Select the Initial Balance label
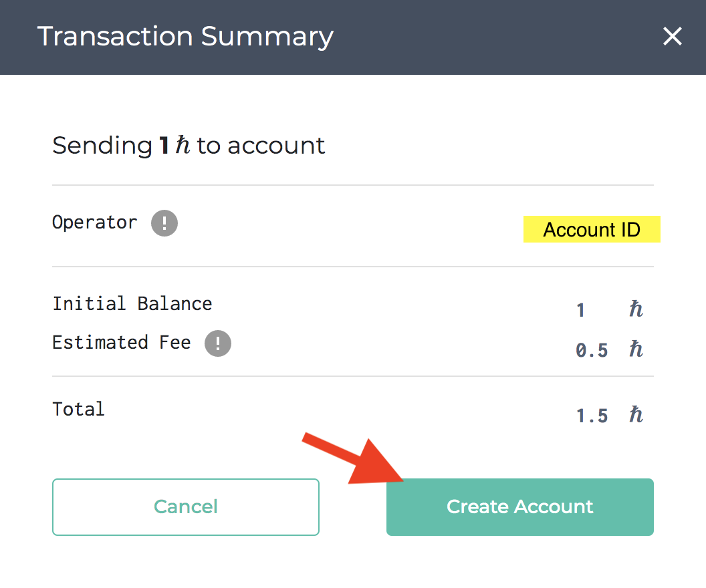 (132, 303)
